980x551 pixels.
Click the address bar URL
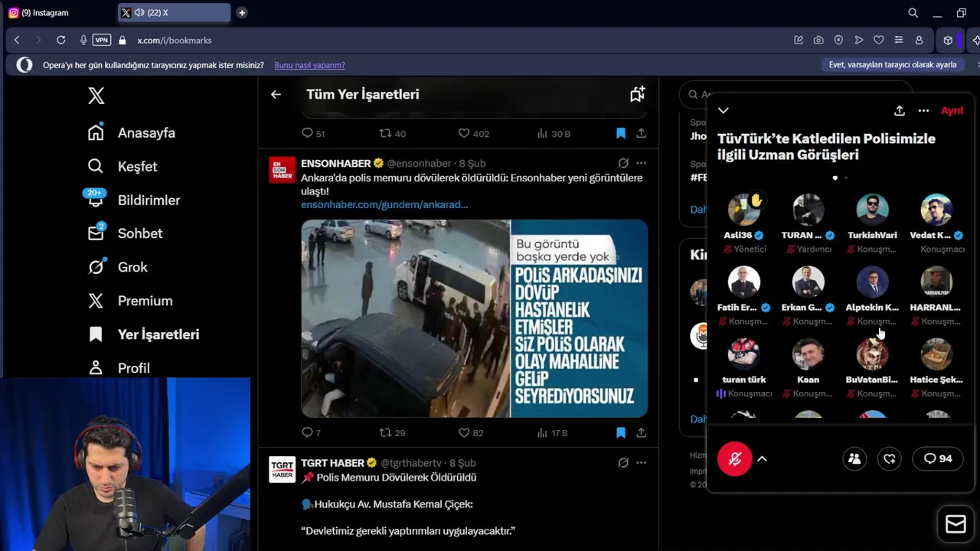point(175,40)
